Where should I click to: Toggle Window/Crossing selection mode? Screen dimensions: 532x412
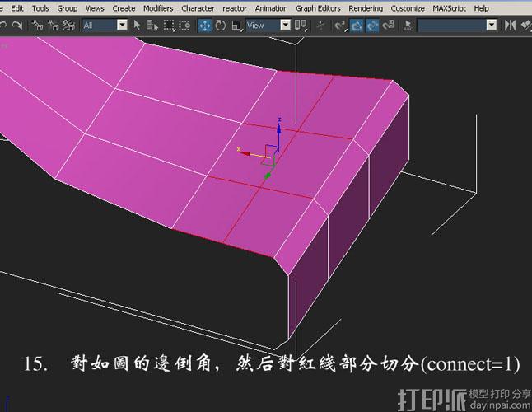click(185, 26)
